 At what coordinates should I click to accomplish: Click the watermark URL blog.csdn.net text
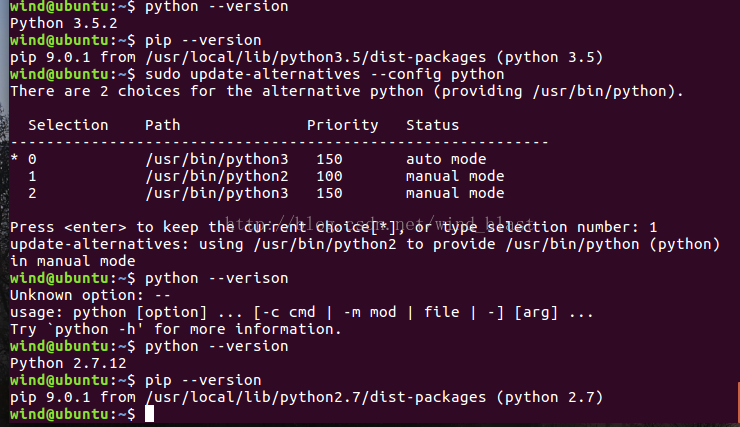point(380,222)
